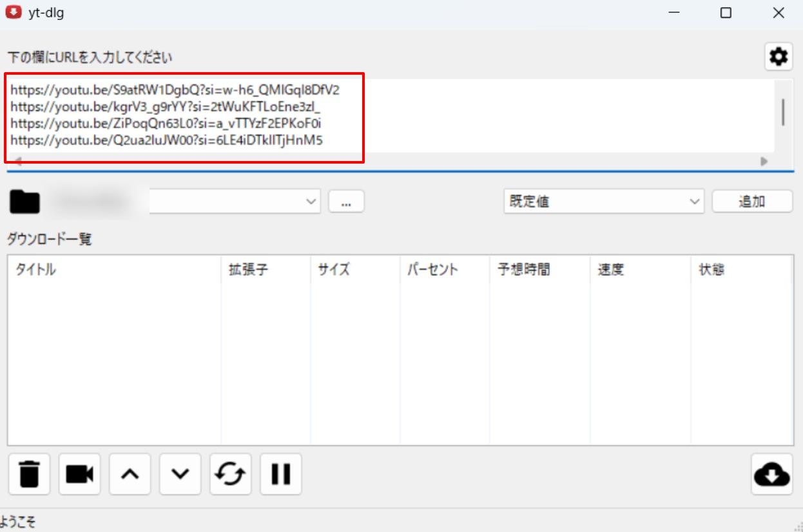Screen dimensions: 803x532
Task: Open the 既定値 format dropdown
Action: click(604, 202)
